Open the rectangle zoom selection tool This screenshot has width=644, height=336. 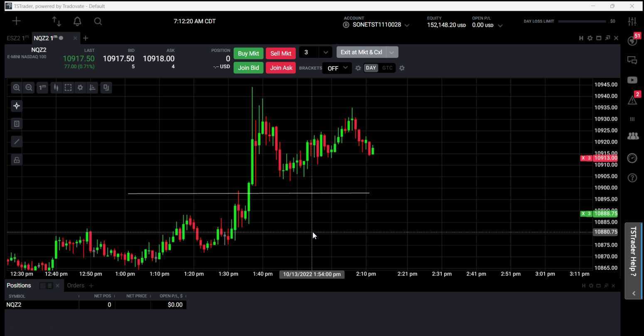(68, 87)
